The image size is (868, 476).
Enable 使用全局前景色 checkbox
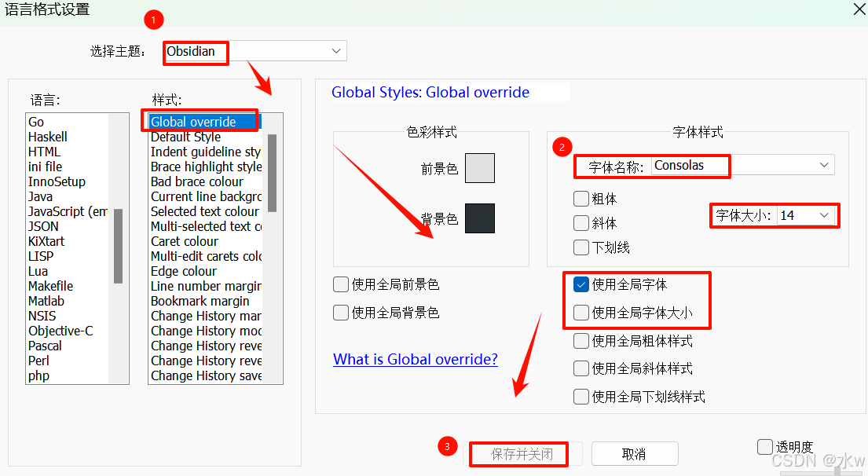pyautogui.click(x=340, y=284)
